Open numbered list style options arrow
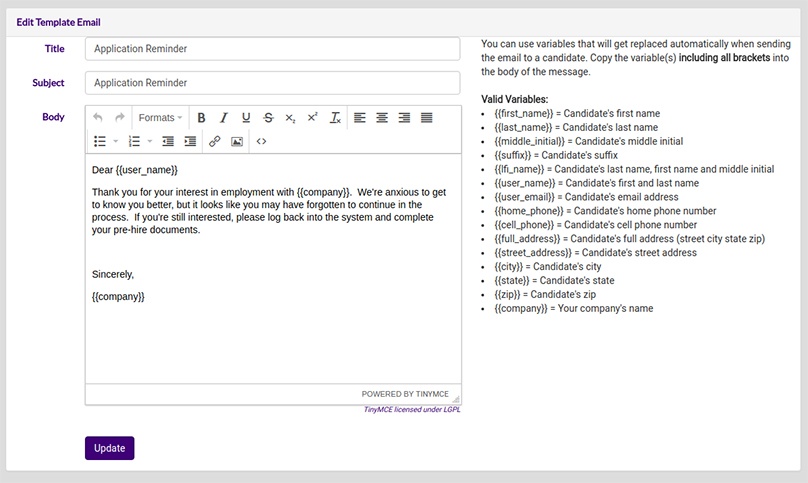808x483 pixels. coord(150,141)
